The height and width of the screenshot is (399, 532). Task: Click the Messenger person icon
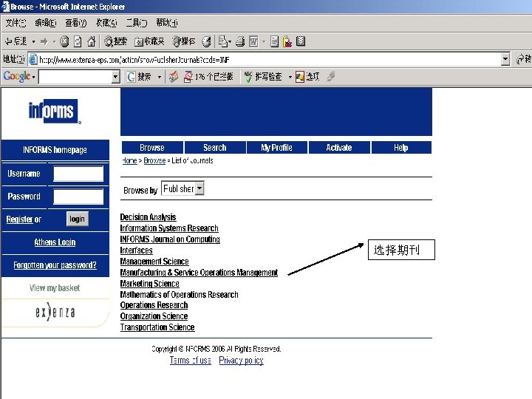287,41
